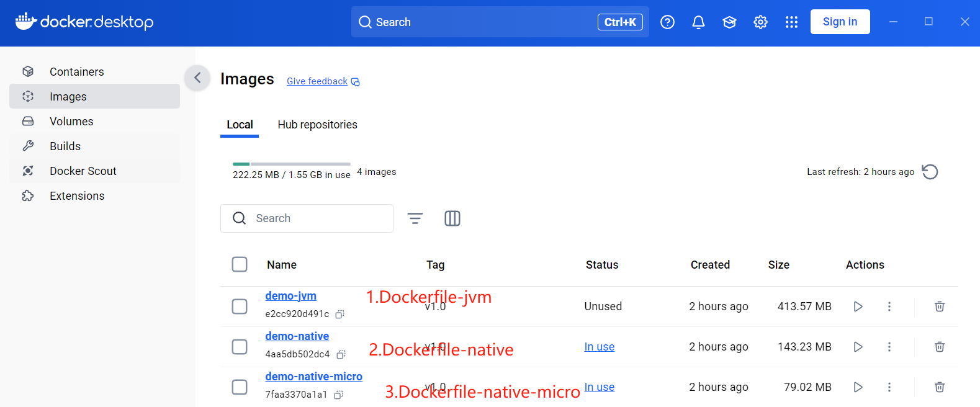Screen dimensions: 980x407
Task: Open more actions for demo-jvm
Action: [889, 306]
